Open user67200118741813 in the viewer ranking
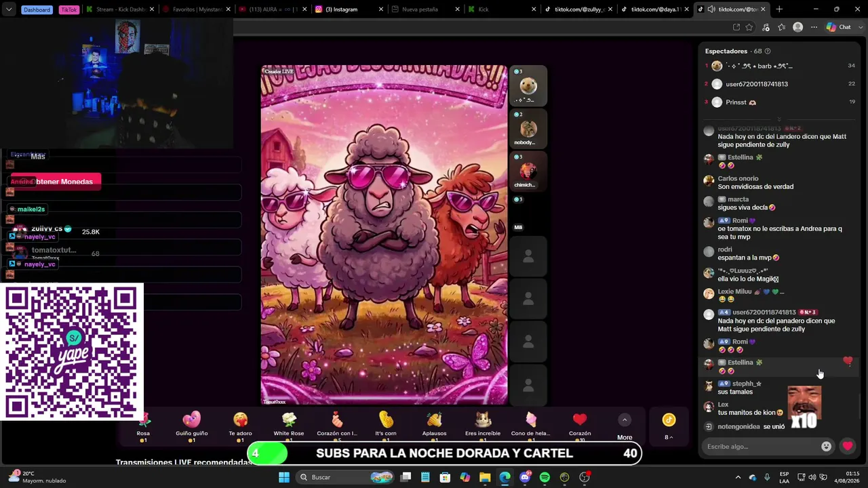Image resolution: width=868 pixels, height=488 pixels. [757, 84]
